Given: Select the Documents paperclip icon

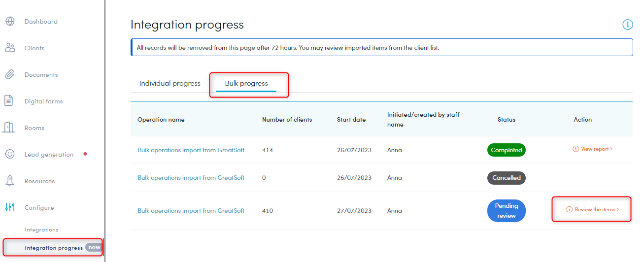Looking at the screenshot, I should (10, 75).
